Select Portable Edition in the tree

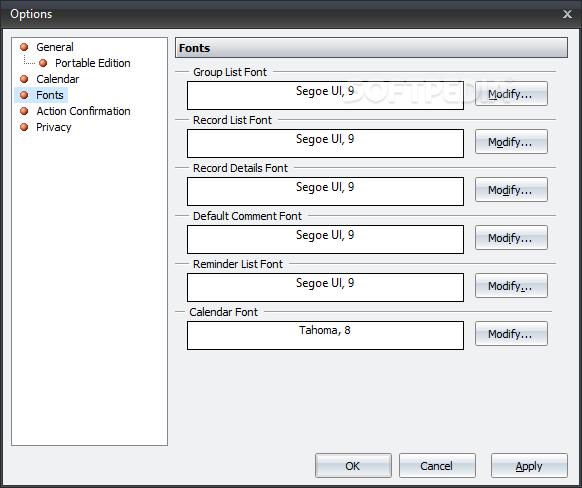92,63
